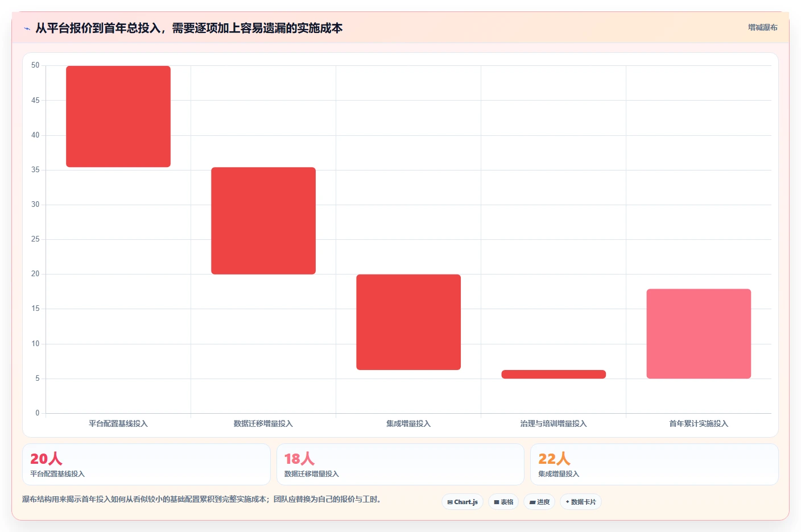Click the 数据卡片 tag pill

click(x=581, y=502)
